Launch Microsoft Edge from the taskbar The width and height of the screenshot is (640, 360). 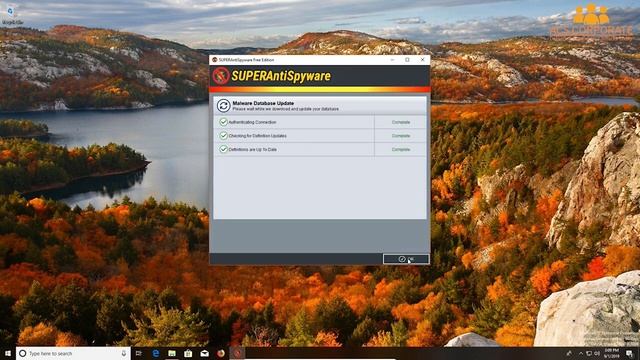[156, 353]
